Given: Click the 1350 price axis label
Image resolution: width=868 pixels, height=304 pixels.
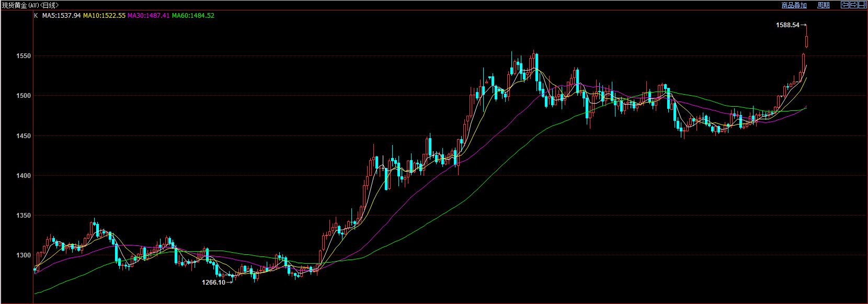Looking at the screenshot, I should coord(24,216).
